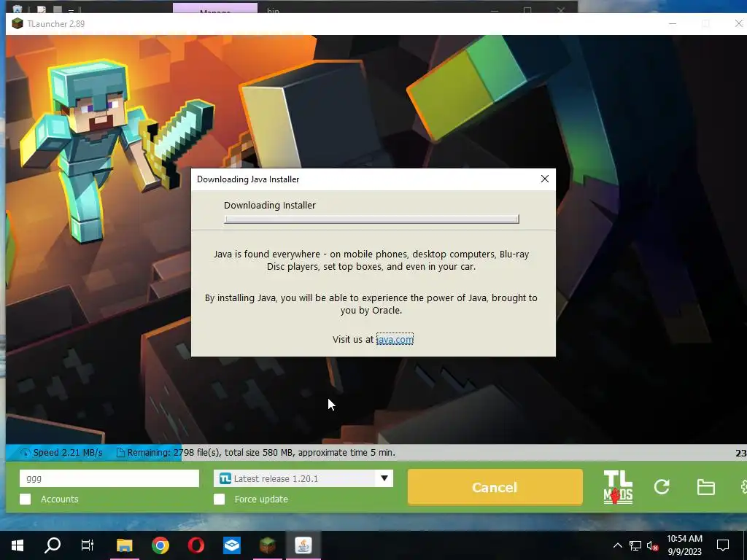Open the game folder icon
Image resolution: width=747 pixels, height=560 pixels.
[705, 487]
